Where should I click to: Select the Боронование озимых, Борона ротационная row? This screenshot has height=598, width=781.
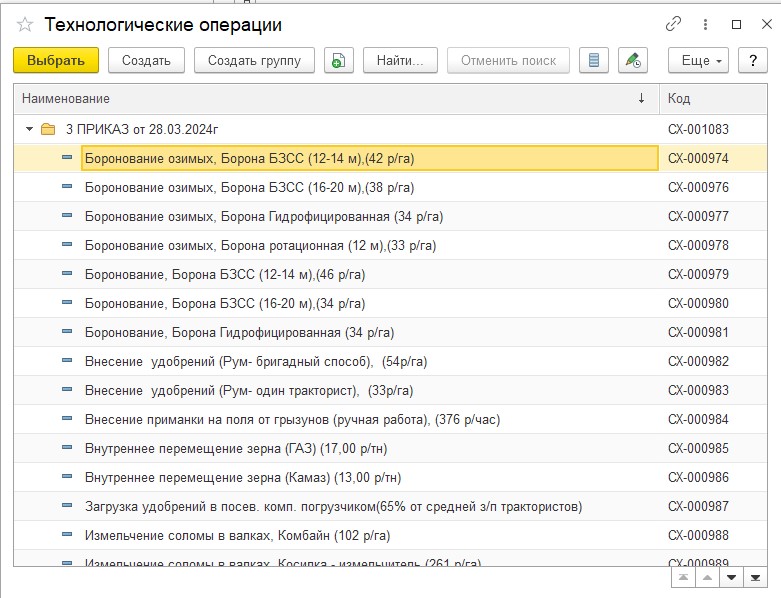(x=260, y=245)
